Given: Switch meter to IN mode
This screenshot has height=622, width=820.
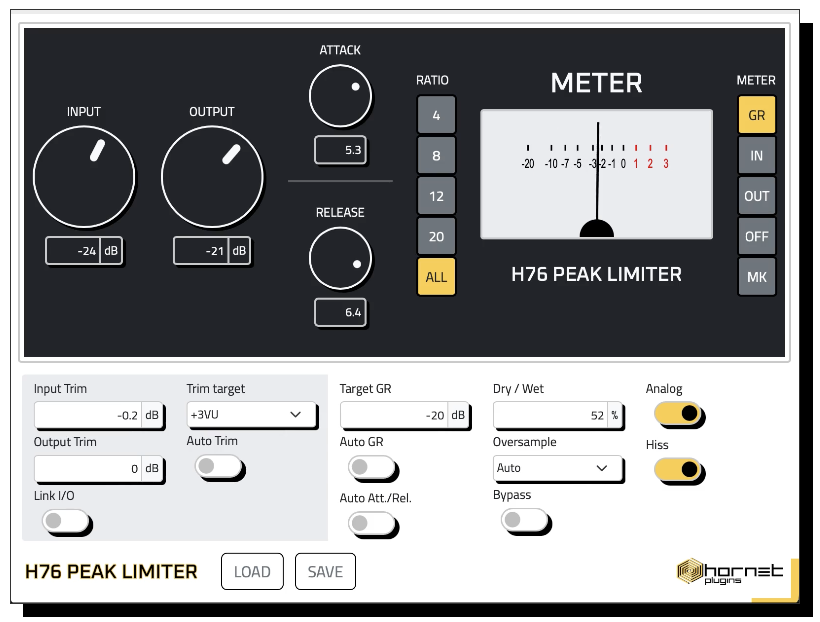Looking at the screenshot, I should [757, 155].
